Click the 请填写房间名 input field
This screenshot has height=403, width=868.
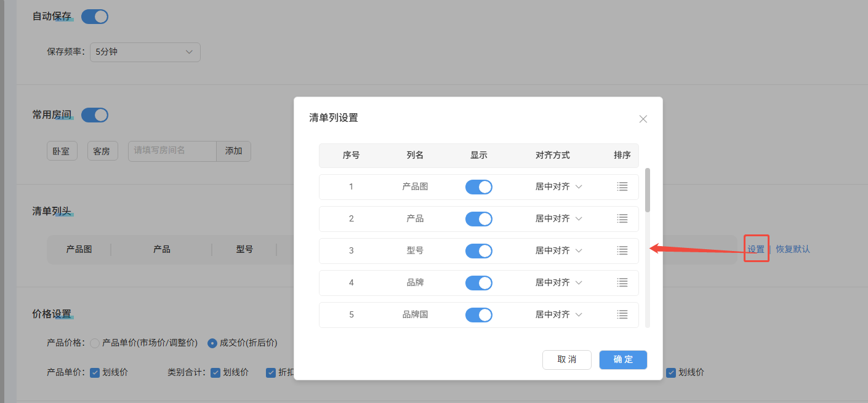click(172, 151)
